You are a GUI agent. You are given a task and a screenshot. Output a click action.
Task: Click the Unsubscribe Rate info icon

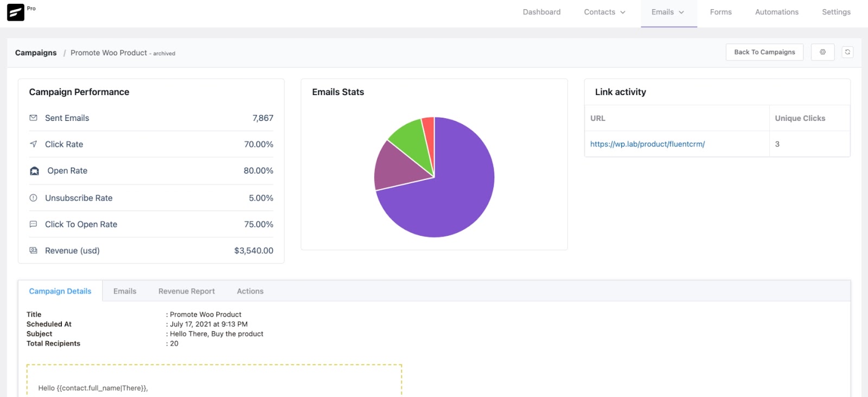33,198
